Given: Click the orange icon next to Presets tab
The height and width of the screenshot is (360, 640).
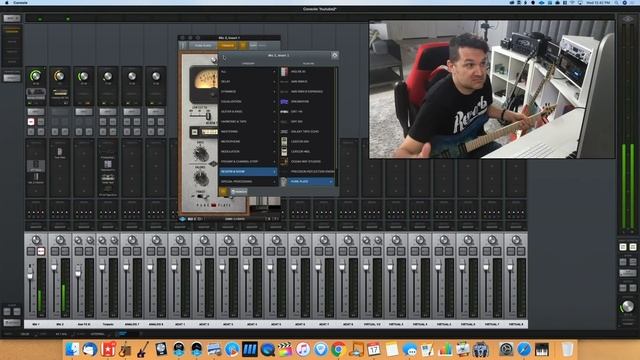Looking at the screenshot, I should pos(243,45).
